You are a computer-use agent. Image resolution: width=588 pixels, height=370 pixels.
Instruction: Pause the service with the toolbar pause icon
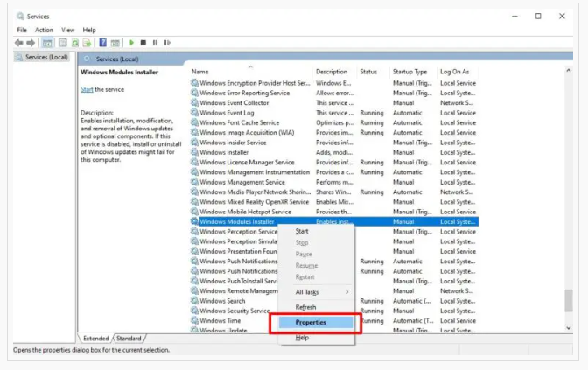pyautogui.click(x=155, y=43)
